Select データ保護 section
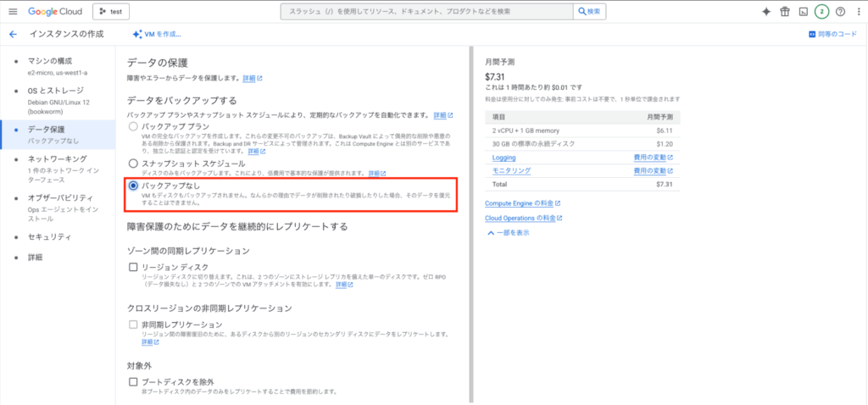Image resolution: width=868 pixels, height=405 pixels. 58,135
